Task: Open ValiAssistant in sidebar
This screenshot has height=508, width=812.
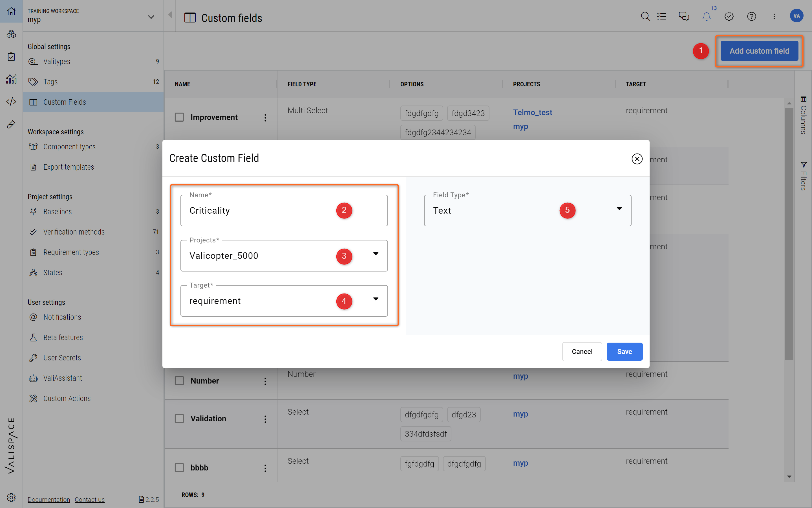Action: [93, 378]
